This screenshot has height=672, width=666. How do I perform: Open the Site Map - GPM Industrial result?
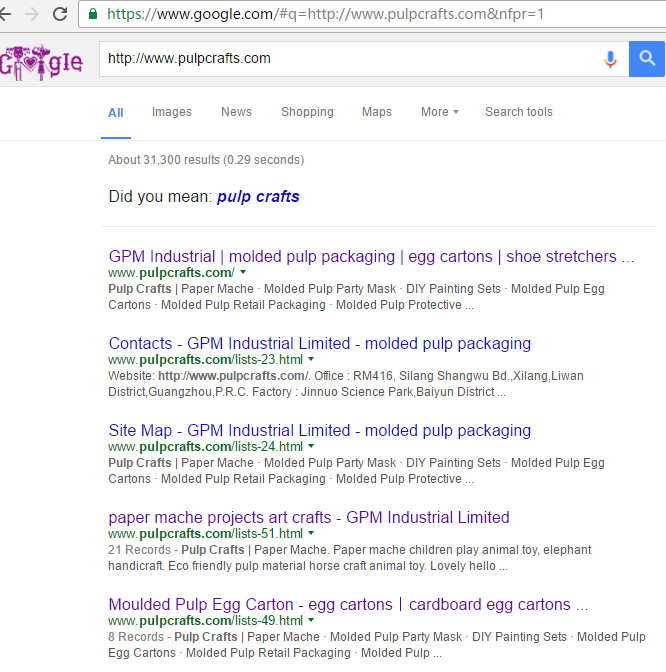[x=320, y=431]
